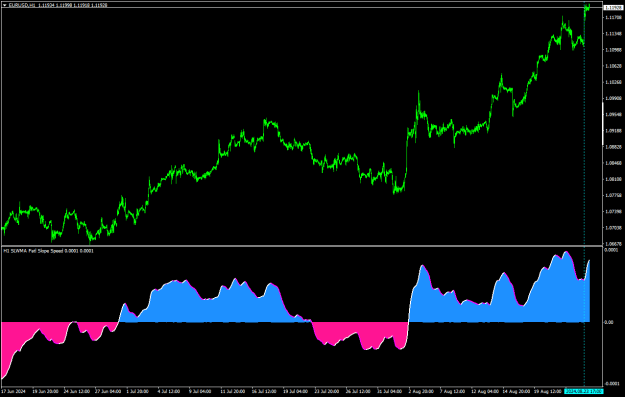Click the 4 Jul 12:00 time label

click(169, 391)
